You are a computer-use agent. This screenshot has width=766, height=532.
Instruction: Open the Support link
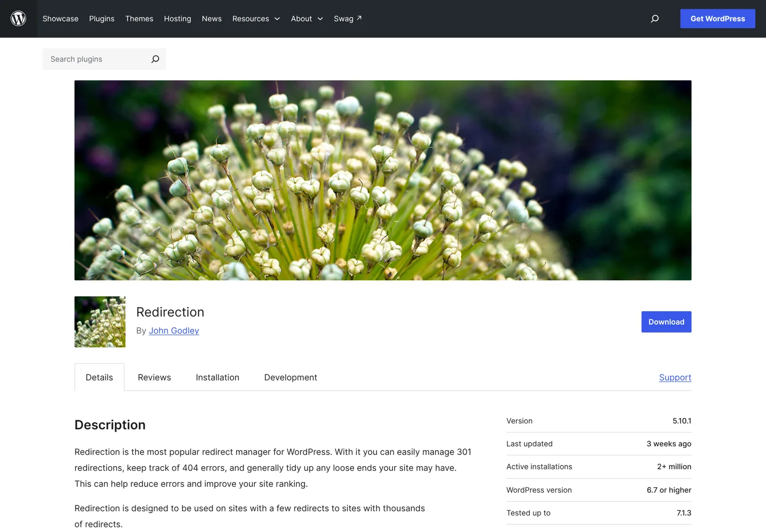(x=675, y=377)
